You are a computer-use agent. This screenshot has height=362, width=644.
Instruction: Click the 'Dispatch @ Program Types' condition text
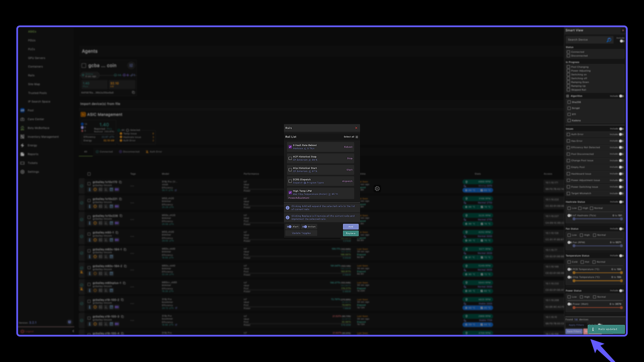point(308,183)
